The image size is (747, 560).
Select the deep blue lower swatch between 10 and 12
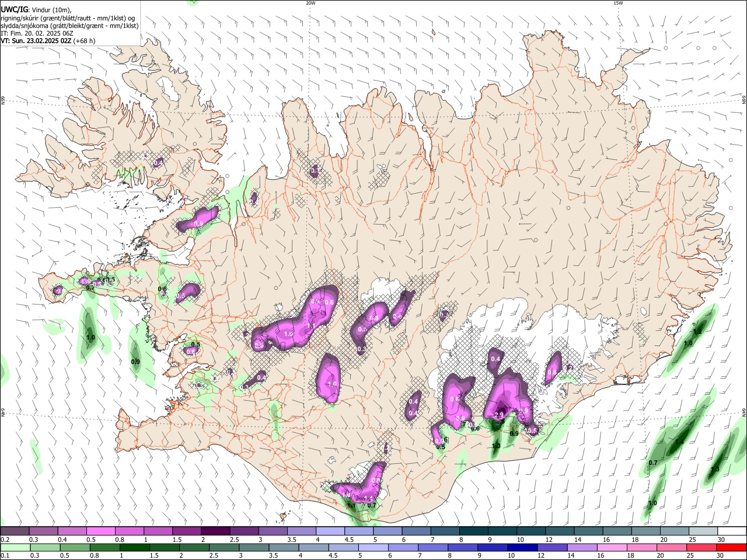pyautogui.click(x=522, y=547)
